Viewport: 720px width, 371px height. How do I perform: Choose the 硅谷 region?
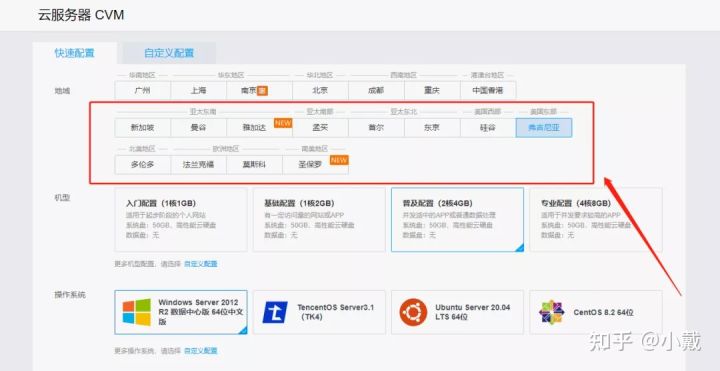coord(488,128)
